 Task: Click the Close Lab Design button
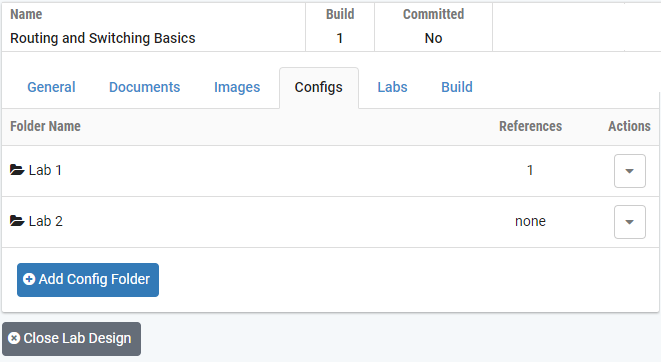[71, 339]
